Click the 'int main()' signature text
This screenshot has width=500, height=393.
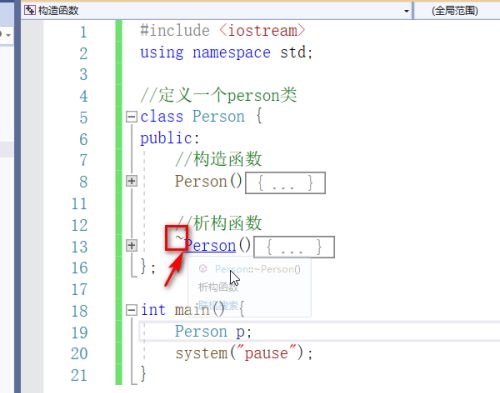(x=183, y=310)
